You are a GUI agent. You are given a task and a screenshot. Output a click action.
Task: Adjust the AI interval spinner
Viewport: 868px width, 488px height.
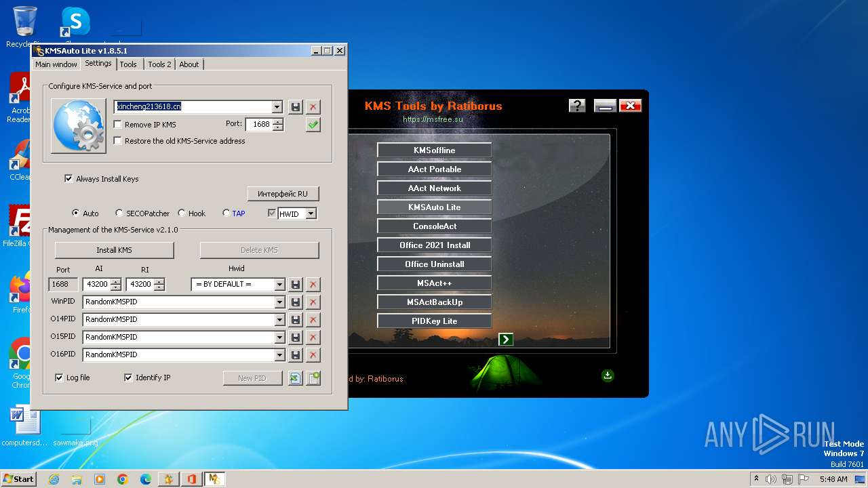coord(115,285)
